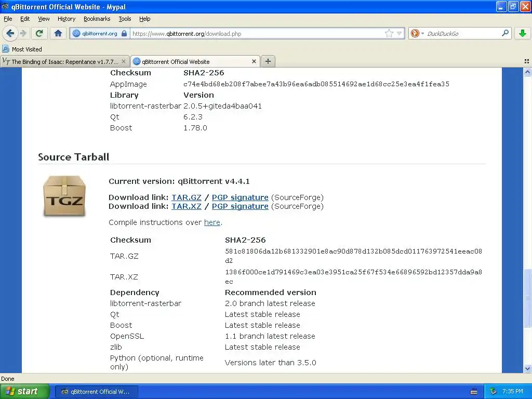Open the Tools menu
This screenshot has width=532, height=399.
point(125,19)
